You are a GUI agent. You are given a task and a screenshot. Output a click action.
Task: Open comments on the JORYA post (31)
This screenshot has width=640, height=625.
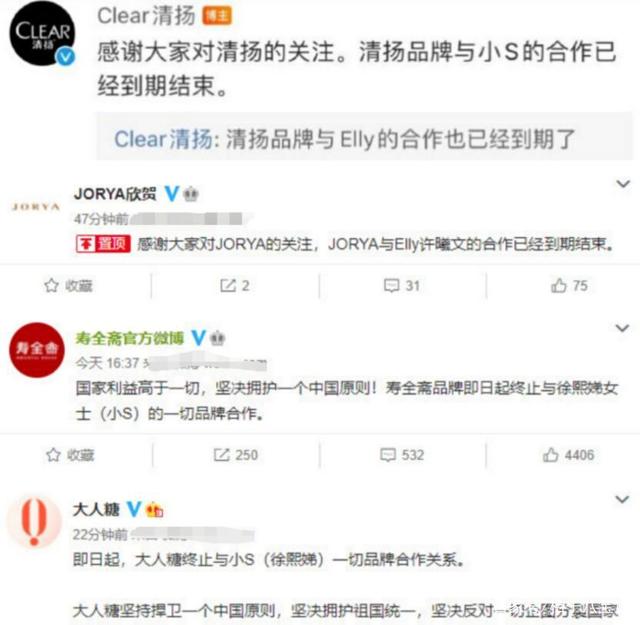[402, 286]
